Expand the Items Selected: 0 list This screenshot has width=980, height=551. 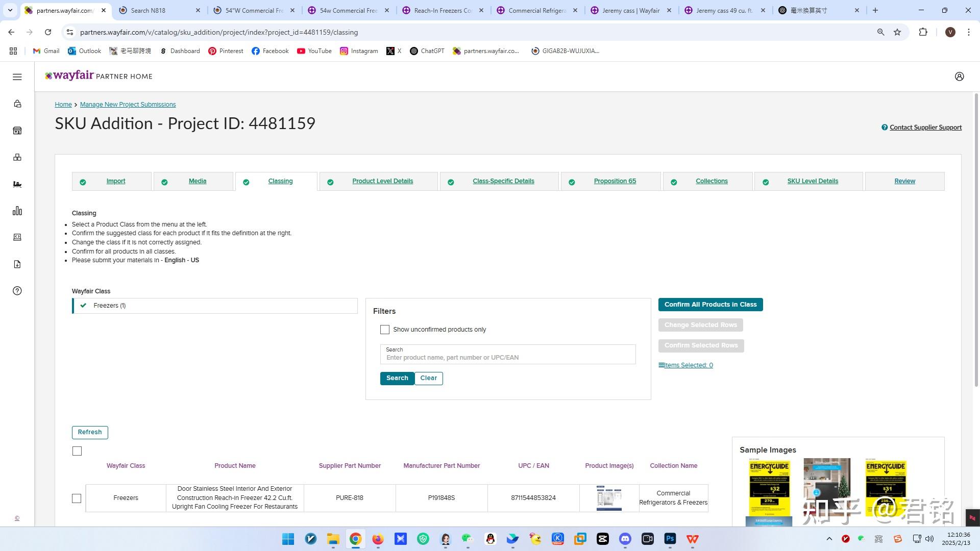(x=685, y=365)
